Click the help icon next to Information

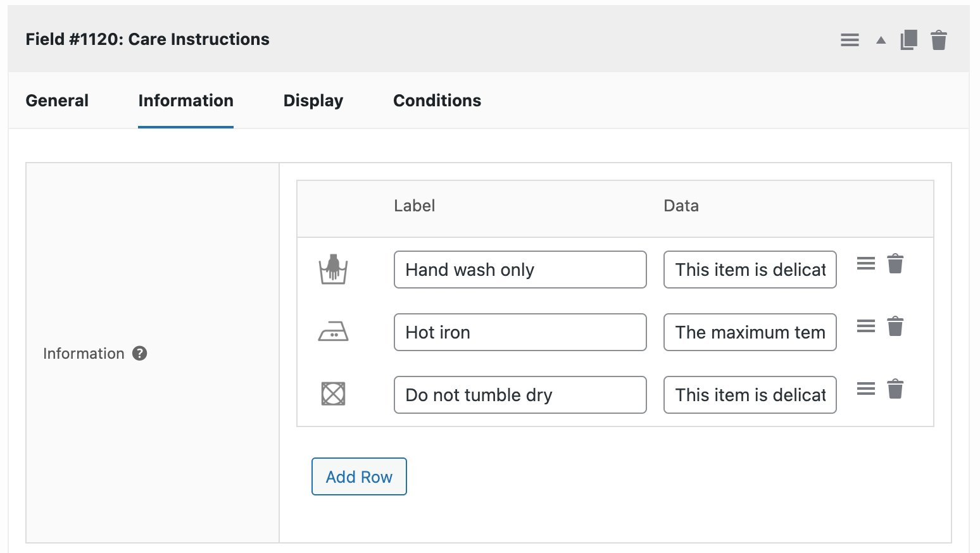(141, 353)
